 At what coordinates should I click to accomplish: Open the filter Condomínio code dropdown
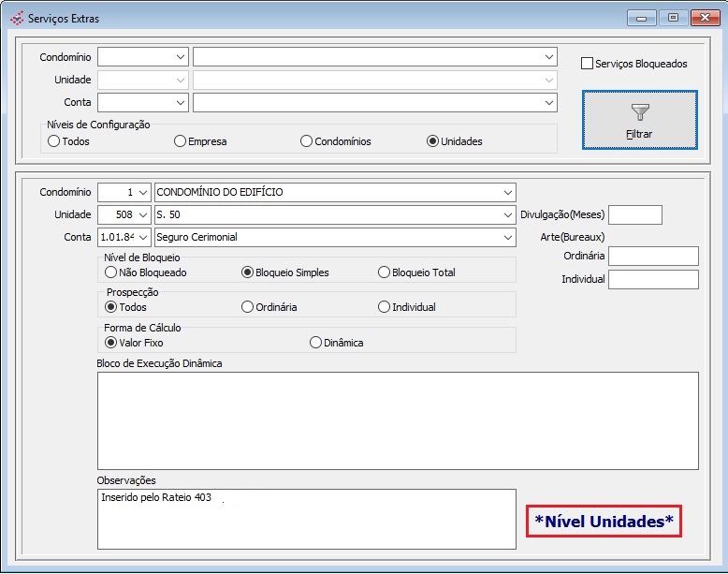point(180,57)
